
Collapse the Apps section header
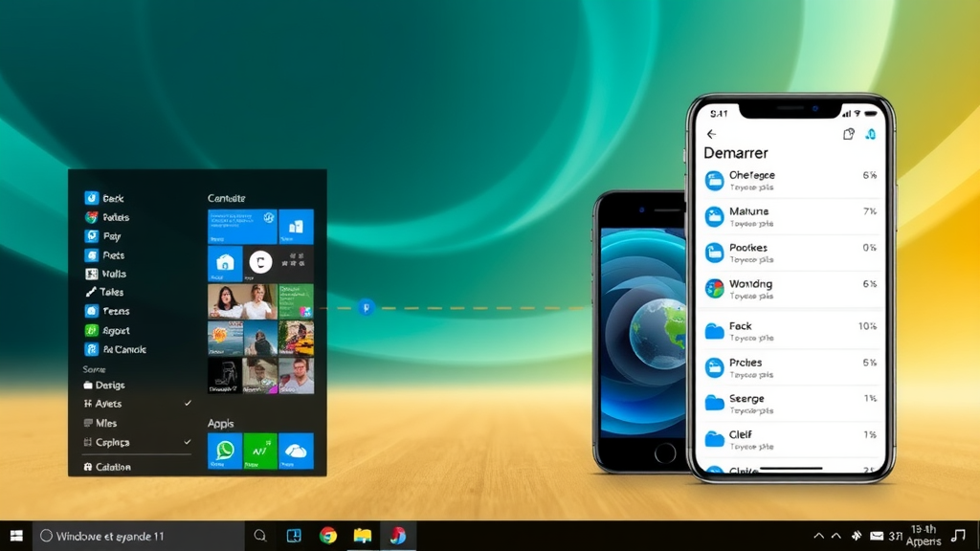click(220, 423)
